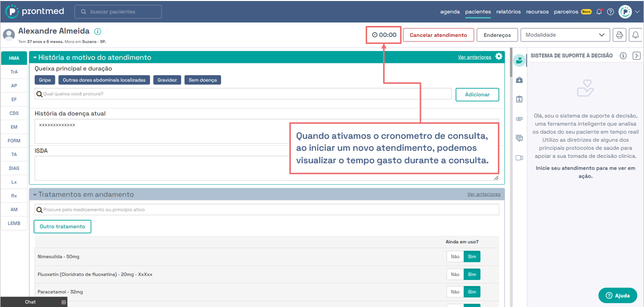This screenshot has width=644, height=307.
Task: Select the decision support hand-heart sidebar icon
Action: tap(519, 60)
